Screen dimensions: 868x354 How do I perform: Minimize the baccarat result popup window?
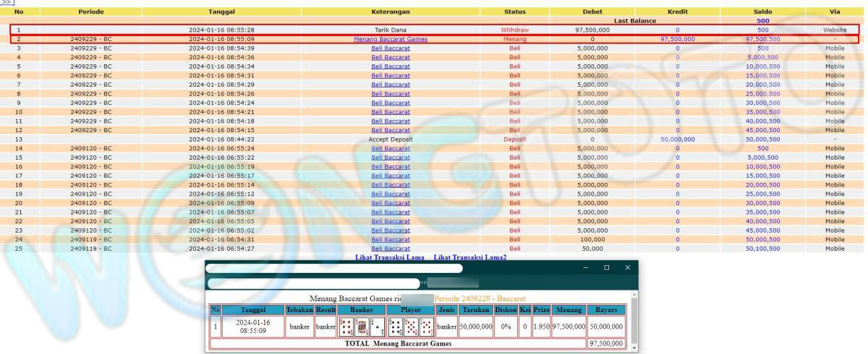pos(586,267)
